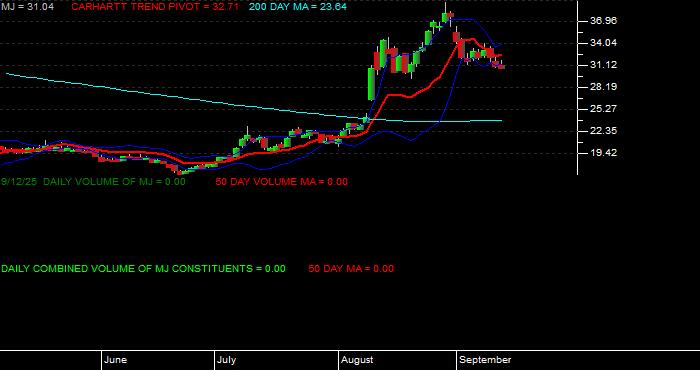The width and height of the screenshot is (700, 370).
Task: Select the June marker on the time axis
Action: (x=116, y=360)
